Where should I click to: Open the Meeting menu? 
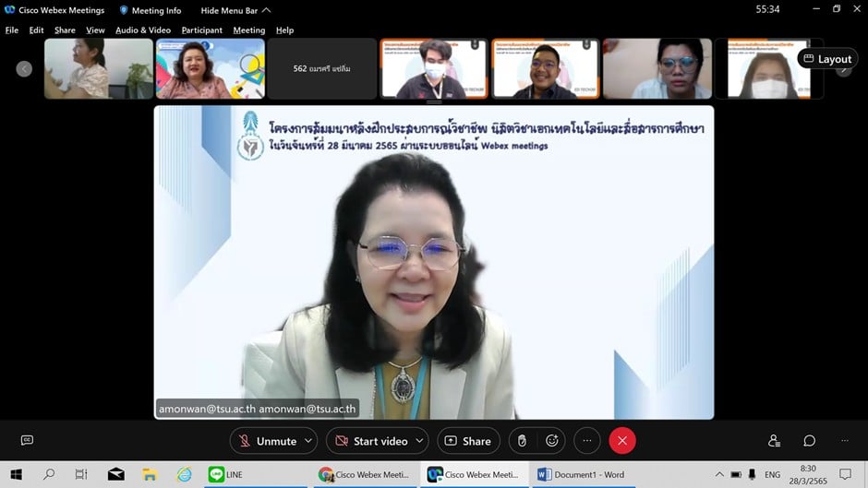pyautogui.click(x=249, y=30)
